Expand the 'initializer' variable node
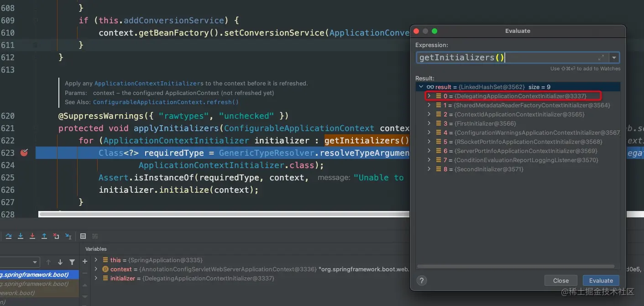This screenshot has height=306, width=644. click(96, 278)
